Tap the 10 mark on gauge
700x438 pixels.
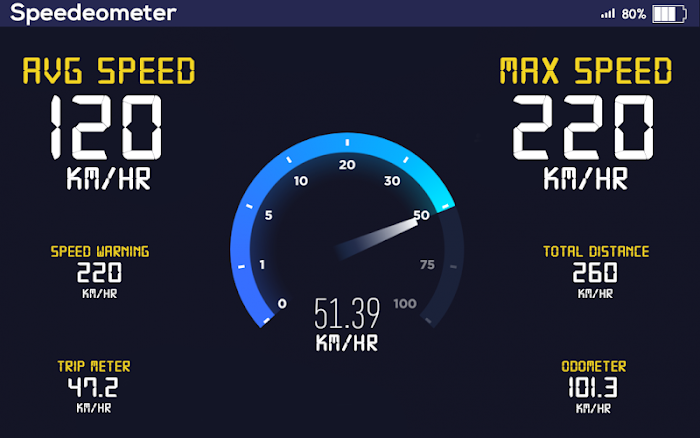pos(301,181)
